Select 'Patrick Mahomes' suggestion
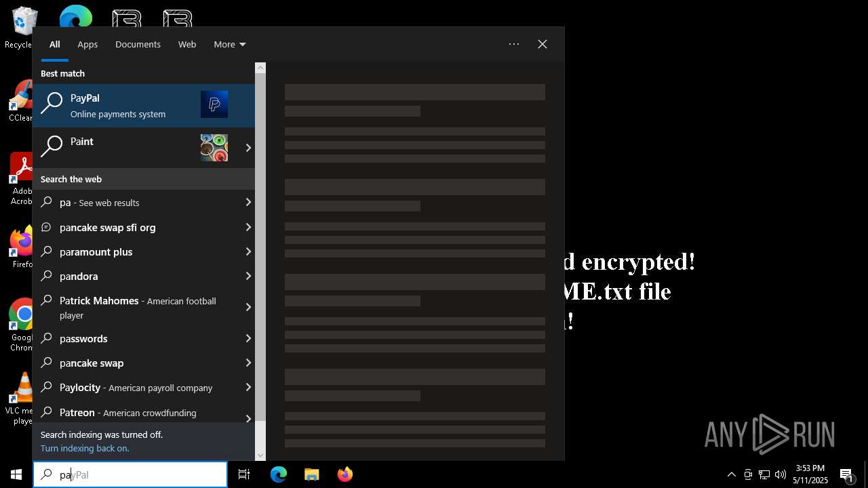868x488 pixels. point(136,307)
